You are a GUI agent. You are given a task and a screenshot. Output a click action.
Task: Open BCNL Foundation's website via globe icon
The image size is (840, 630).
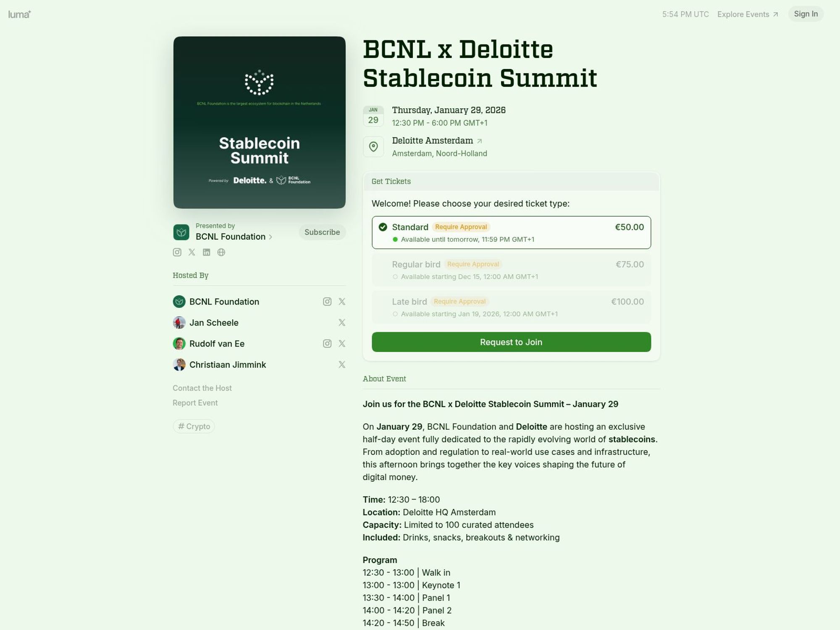(x=221, y=252)
